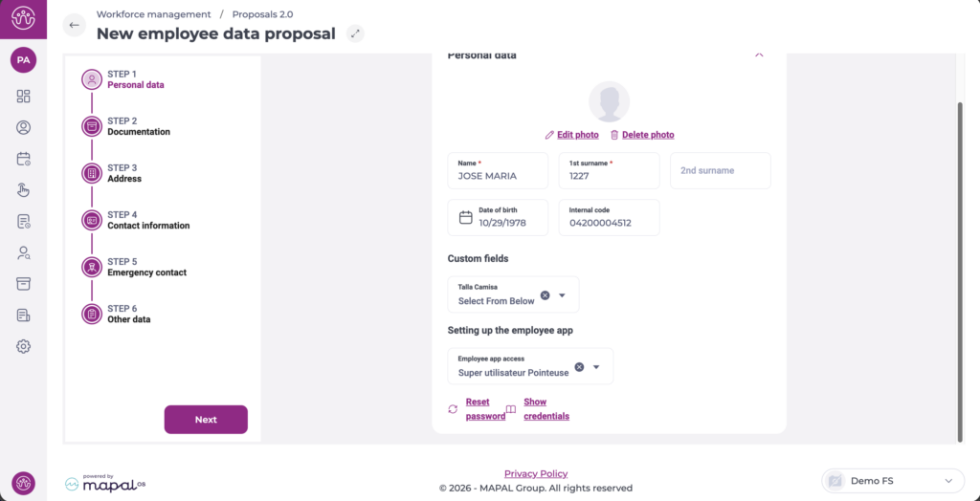The image size is (980, 501).
Task: Open the Talla Camisa dropdown
Action: pyautogui.click(x=563, y=295)
